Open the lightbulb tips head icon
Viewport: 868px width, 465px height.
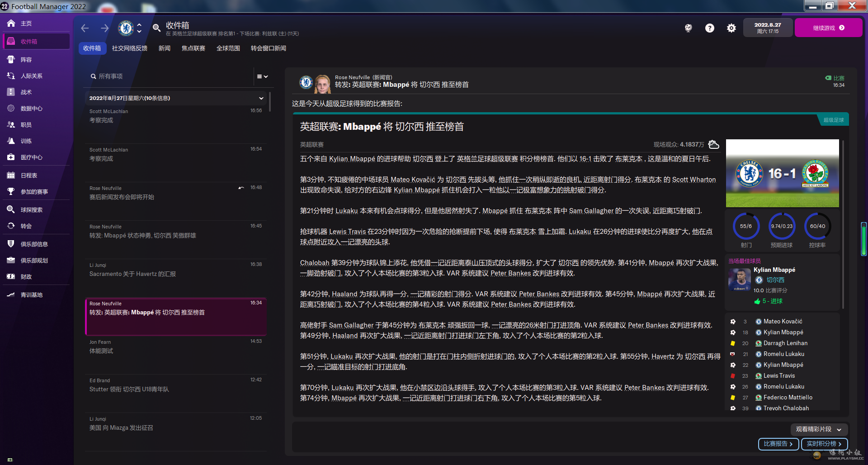click(688, 28)
